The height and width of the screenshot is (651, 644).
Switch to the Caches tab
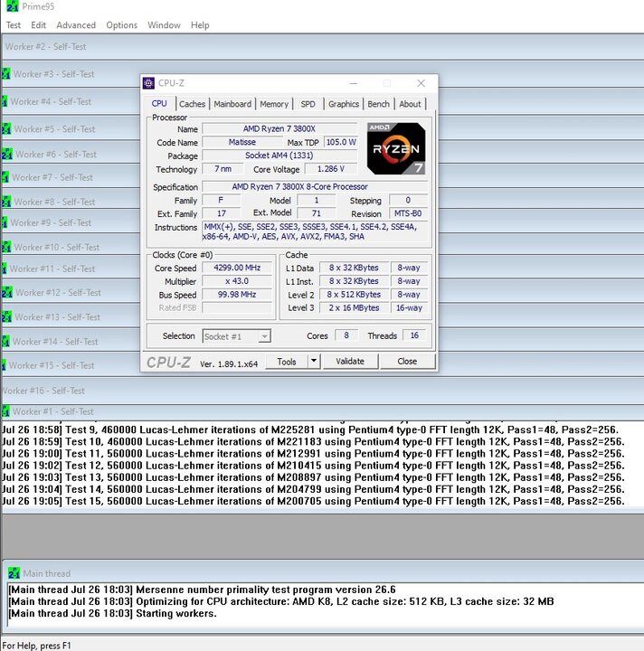tap(193, 104)
